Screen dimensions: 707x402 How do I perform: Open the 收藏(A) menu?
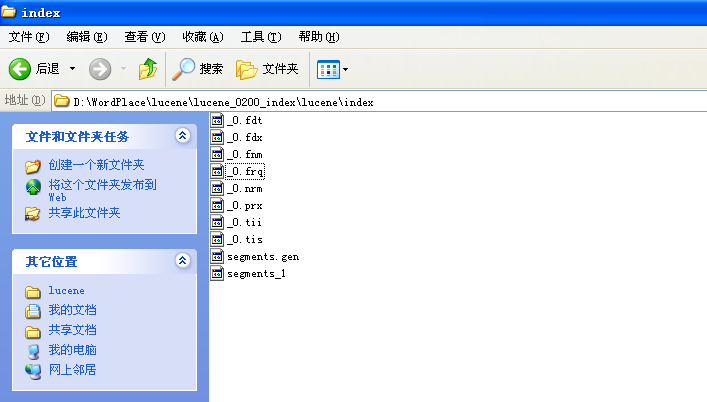tap(202, 37)
